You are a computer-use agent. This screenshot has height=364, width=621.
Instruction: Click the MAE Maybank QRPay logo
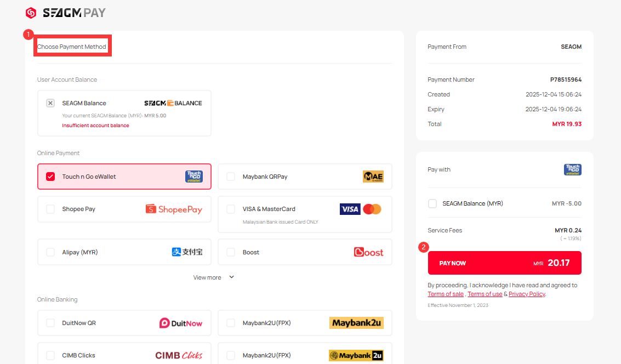pyautogui.click(x=373, y=177)
